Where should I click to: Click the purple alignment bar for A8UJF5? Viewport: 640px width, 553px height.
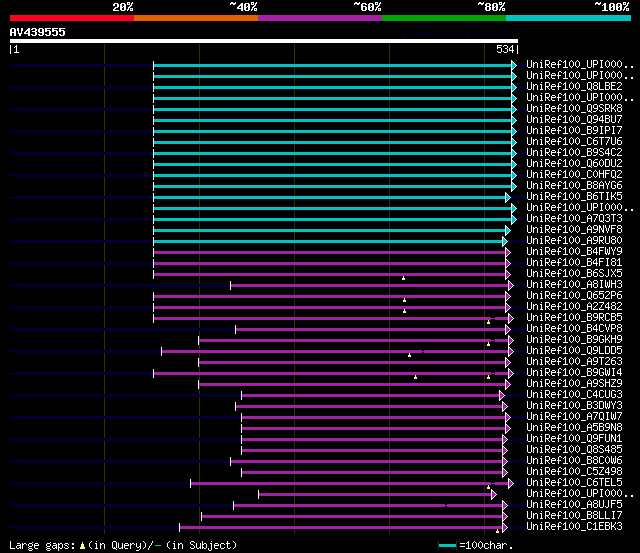[368, 506]
